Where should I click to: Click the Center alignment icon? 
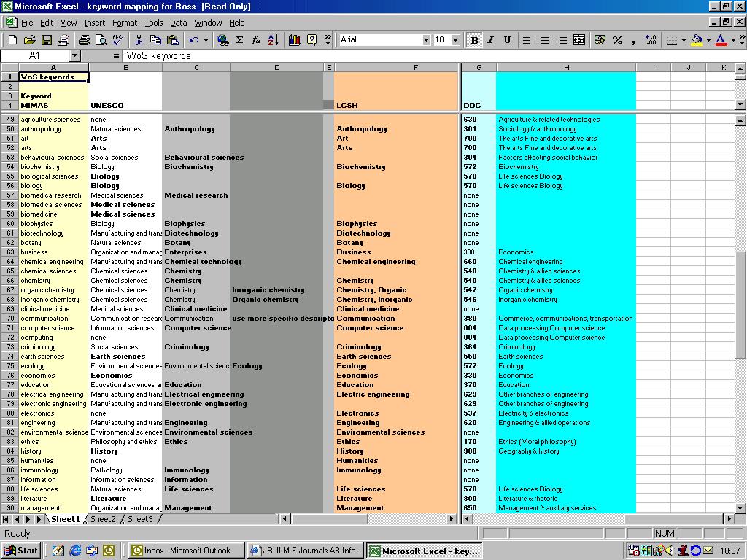(545, 40)
